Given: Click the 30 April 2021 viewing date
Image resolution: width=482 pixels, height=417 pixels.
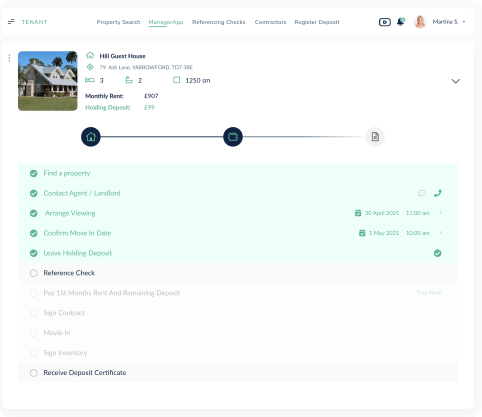Looking at the screenshot, I should (x=382, y=213).
